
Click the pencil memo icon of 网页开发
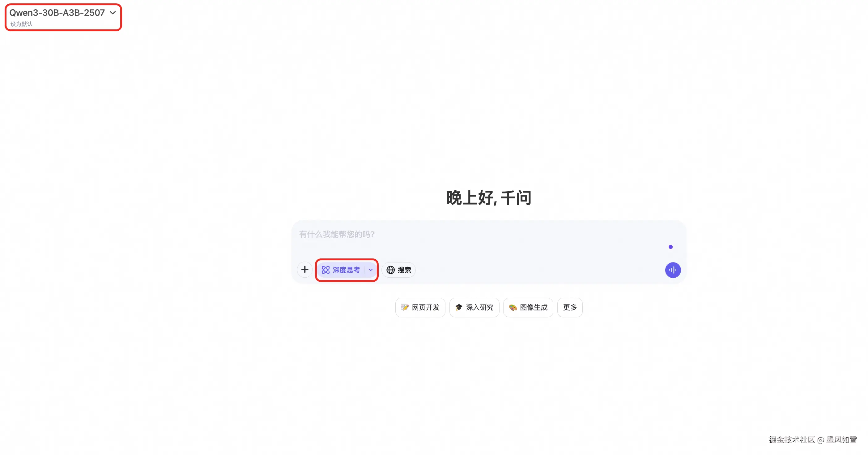click(x=405, y=307)
